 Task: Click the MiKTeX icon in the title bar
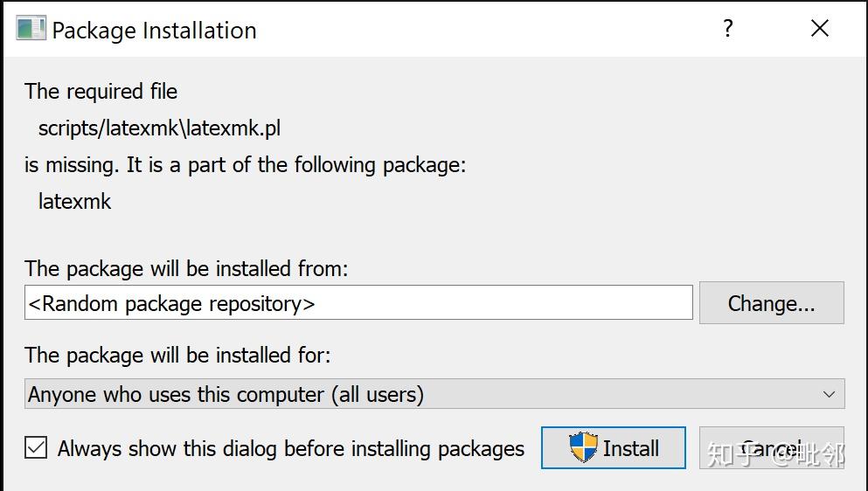(31, 29)
